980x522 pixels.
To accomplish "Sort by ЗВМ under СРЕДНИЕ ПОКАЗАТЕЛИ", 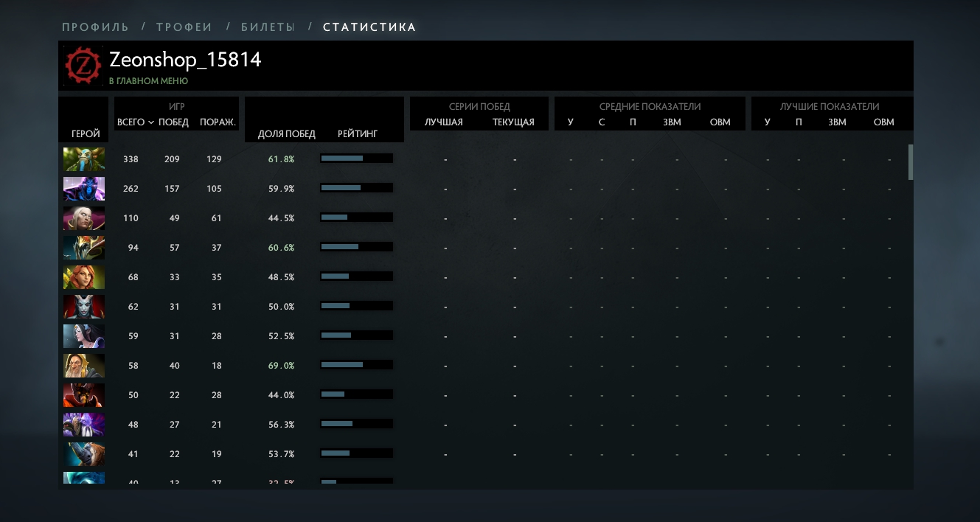I will [x=673, y=122].
